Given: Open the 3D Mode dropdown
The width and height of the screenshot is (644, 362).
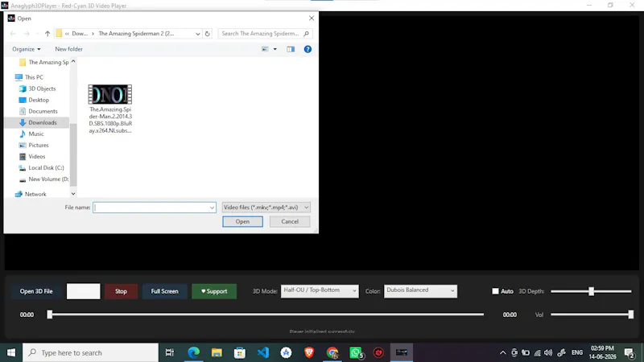Looking at the screenshot, I should tap(320, 291).
